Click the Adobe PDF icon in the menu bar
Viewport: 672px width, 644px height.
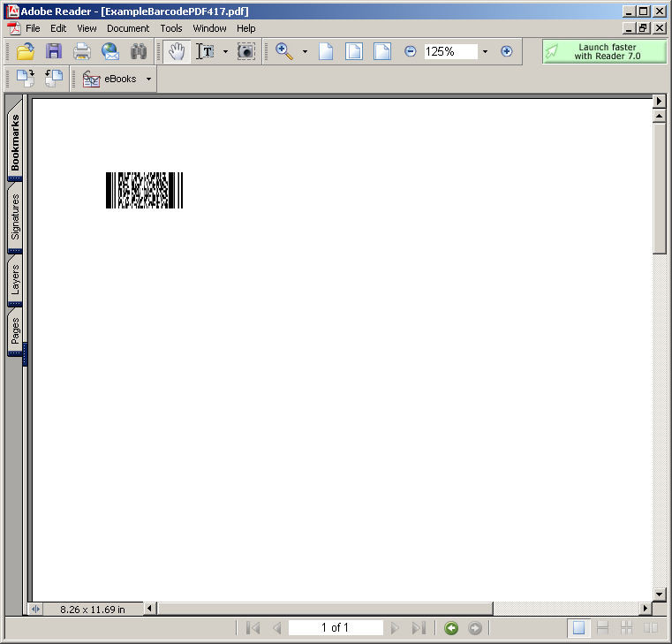14,28
